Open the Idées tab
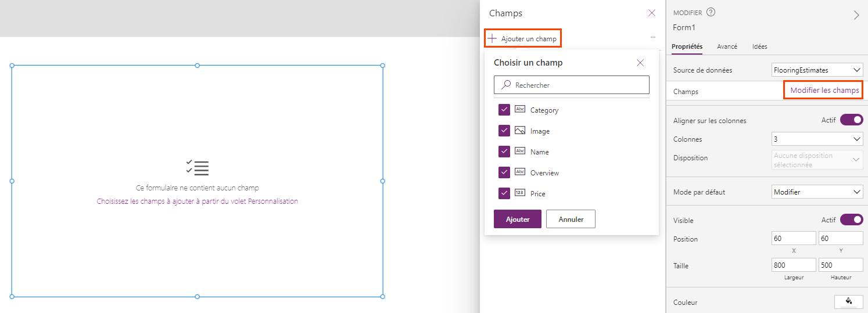Screen dimensions: 868x313 click(759, 46)
